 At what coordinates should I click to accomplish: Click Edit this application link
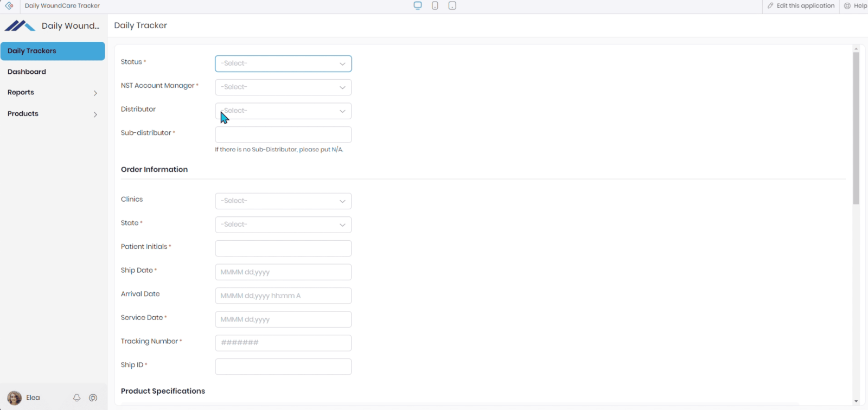tap(805, 5)
